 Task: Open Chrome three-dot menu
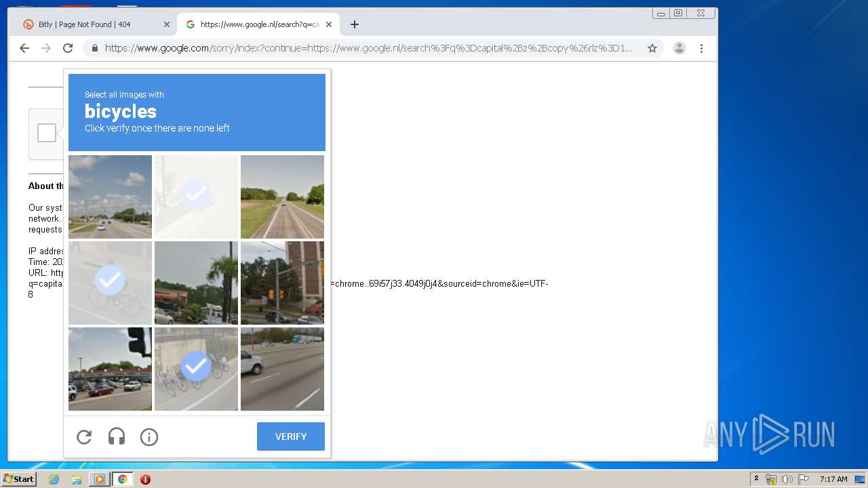coord(702,48)
